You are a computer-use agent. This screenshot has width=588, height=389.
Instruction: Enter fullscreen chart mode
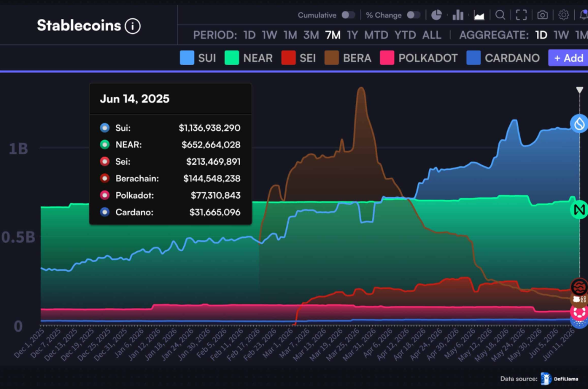coord(521,15)
